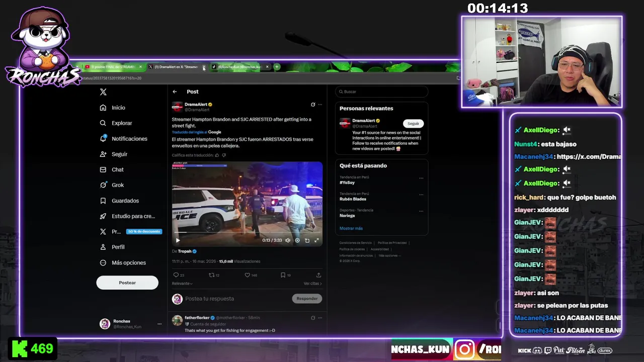The width and height of the screenshot is (644, 362).
Task: Open the Noriega trending topic
Action: [x=347, y=216]
